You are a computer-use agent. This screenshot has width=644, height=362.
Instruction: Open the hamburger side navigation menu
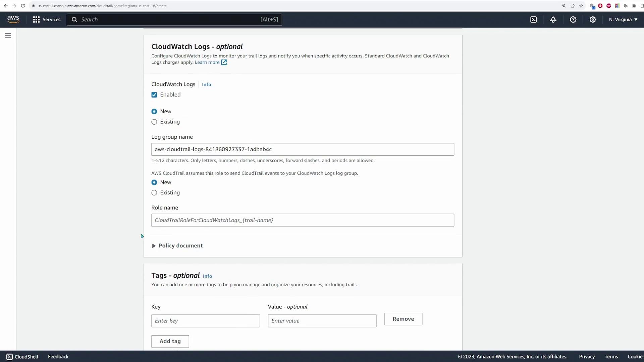(8, 36)
